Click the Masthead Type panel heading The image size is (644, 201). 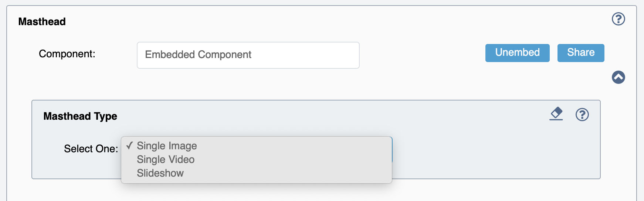coord(80,116)
